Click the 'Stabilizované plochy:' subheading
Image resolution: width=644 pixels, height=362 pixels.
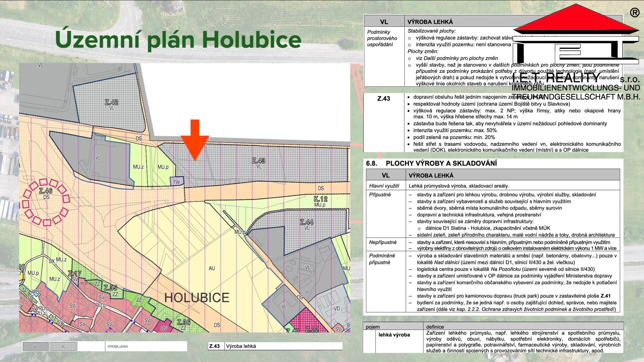click(432, 31)
